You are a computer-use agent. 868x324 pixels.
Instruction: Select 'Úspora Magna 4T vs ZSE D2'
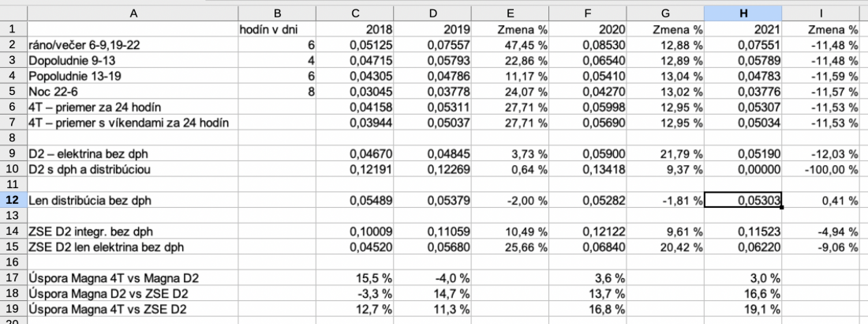pos(133,308)
